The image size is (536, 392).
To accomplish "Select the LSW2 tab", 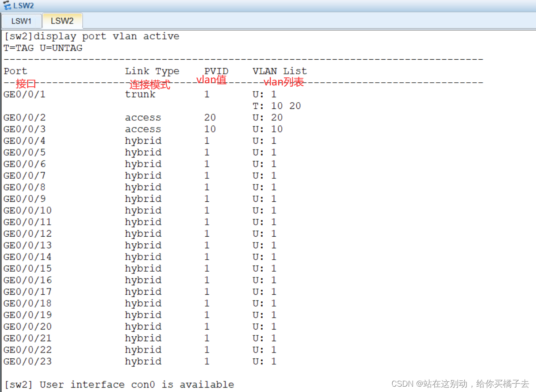I will tap(62, 21).
